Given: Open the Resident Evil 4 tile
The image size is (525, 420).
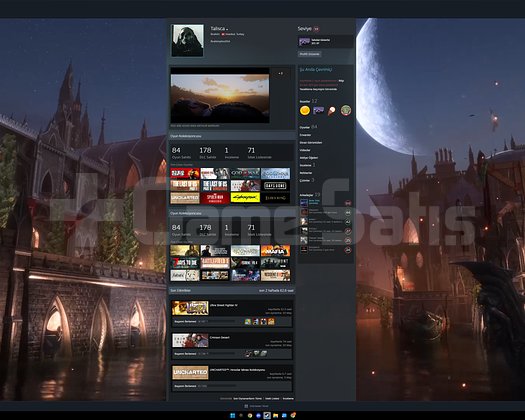Looking at the screenshot, I should pyautogui.click(x=245, y=263).
